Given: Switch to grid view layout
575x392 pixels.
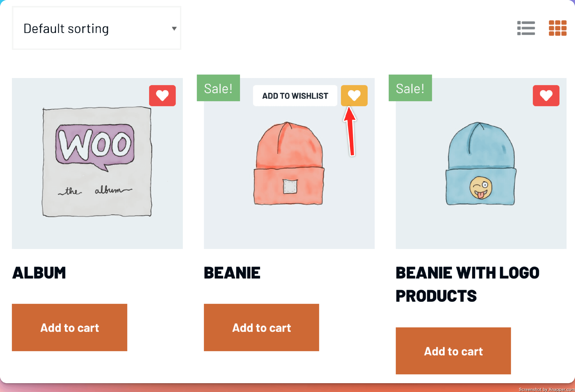Looking at the screenshot, I should [557, 28].
